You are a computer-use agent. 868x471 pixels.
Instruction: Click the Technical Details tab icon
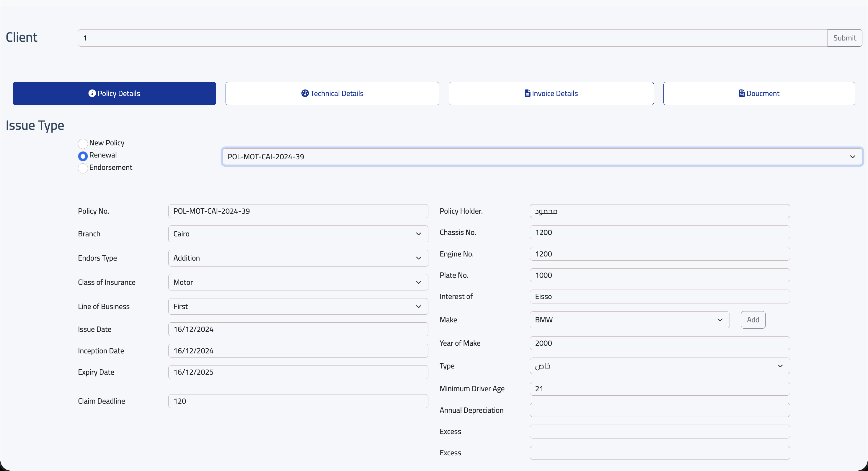coord(305,93)
